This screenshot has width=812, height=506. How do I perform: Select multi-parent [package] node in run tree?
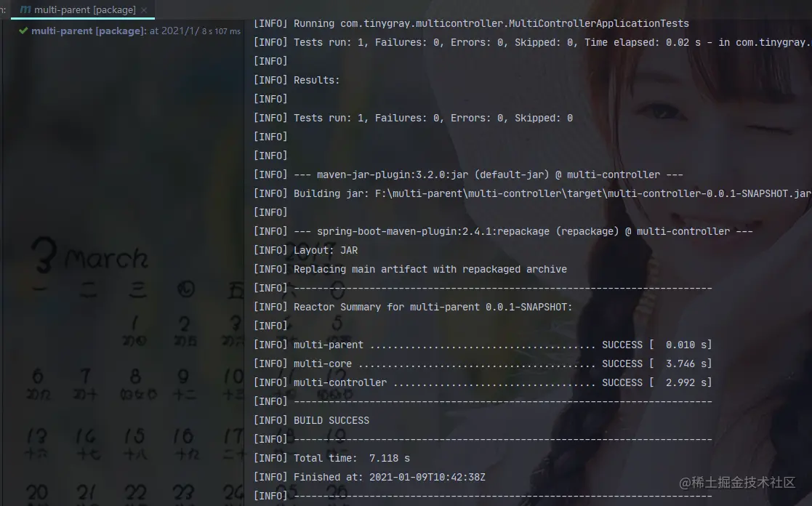(129, 31)
